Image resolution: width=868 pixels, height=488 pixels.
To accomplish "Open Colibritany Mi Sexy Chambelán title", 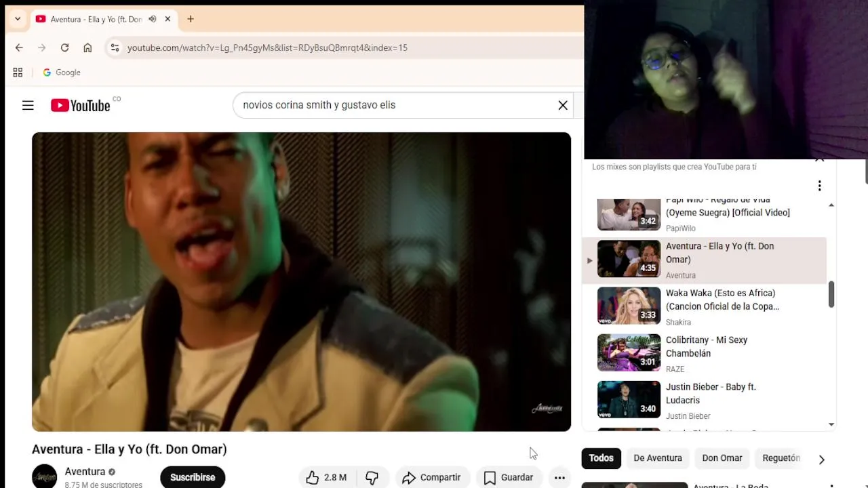I will point(707,346).
